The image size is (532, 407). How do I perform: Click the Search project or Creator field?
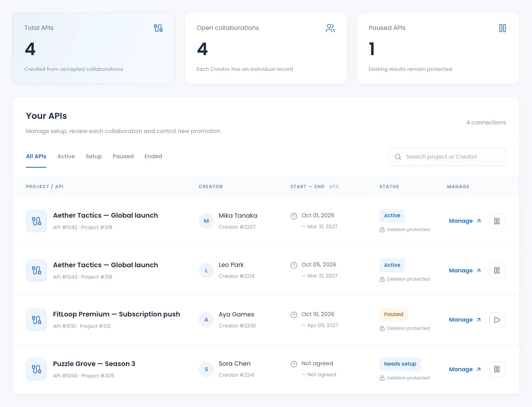[x=447, y=157]
